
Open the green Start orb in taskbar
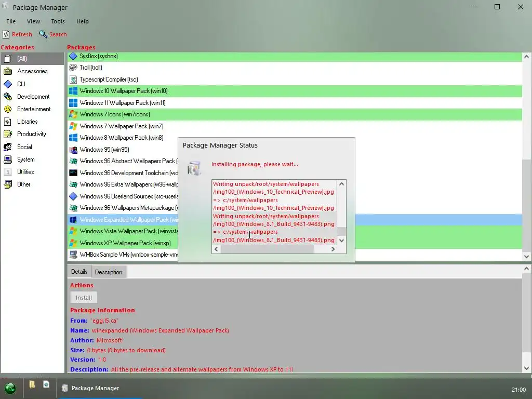[10, 388]
